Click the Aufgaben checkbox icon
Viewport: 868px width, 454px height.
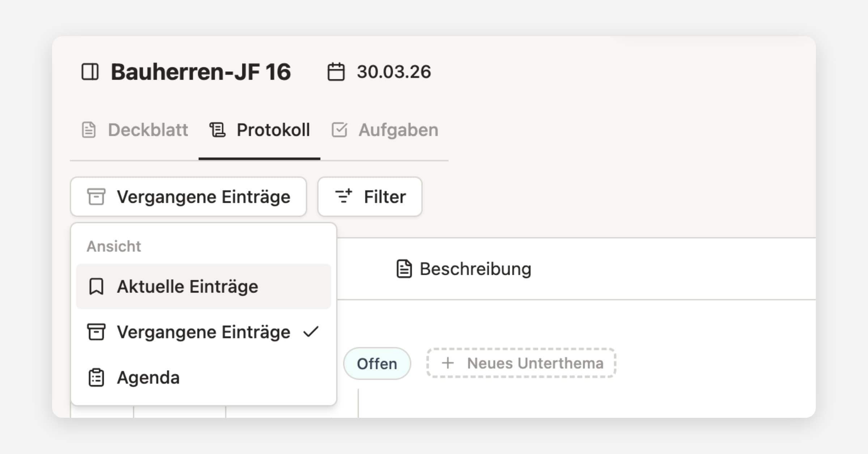[339, 130]
